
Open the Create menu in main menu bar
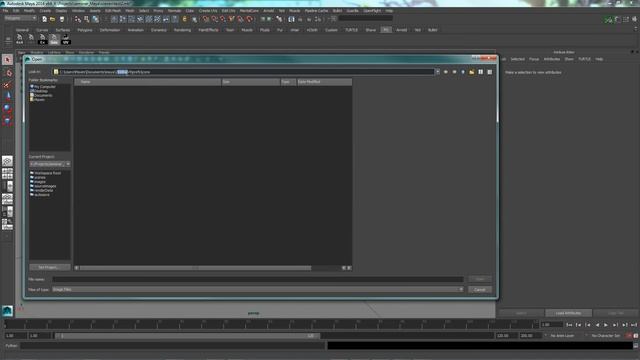[x=45, y=11]
